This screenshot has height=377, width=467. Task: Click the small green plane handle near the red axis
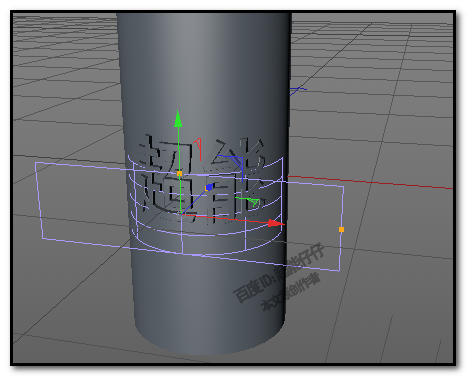point(248,201)
